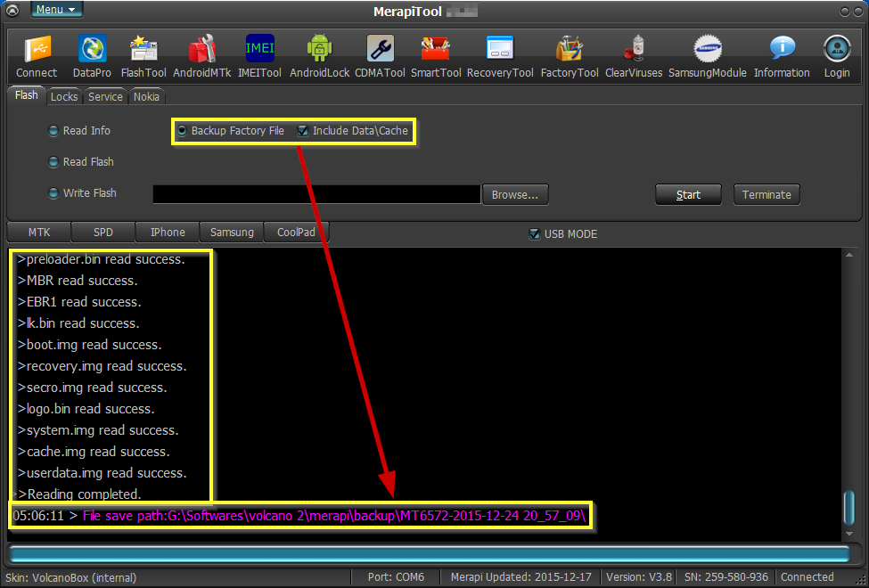Click the 'lk.bin read success' log line
Viewport: 869px width, 588px height.
(x=78, y=323)
